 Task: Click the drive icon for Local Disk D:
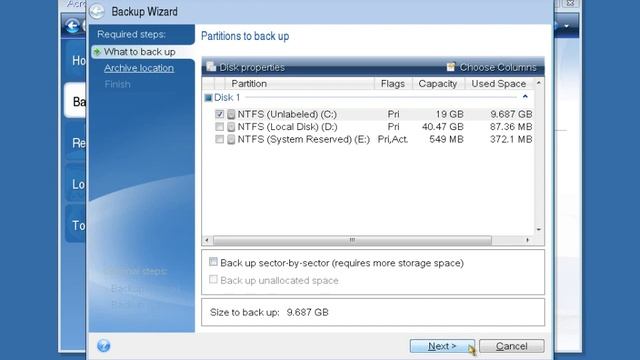point(231,127)
